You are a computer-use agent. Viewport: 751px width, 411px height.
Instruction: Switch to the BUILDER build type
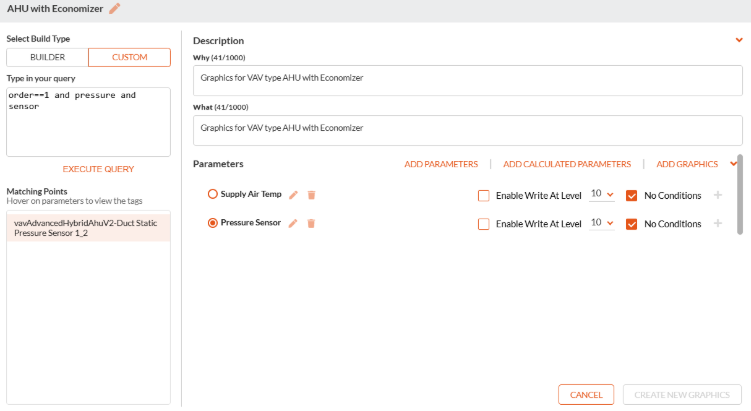point(47,57)
